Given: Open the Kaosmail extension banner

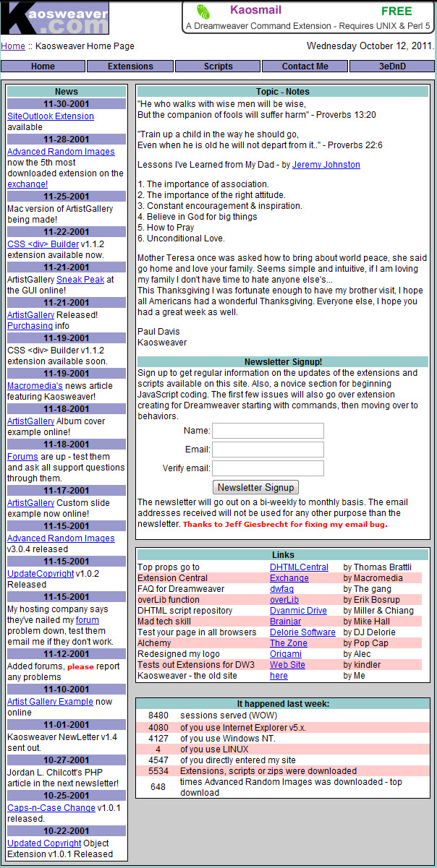Looking at the screenshot, I should 308,17.
